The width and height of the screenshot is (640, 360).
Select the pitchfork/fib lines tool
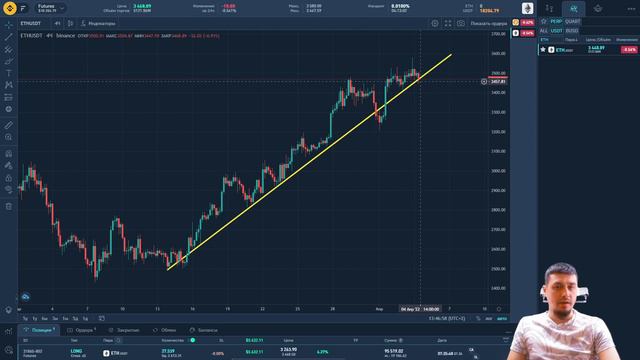9,49
